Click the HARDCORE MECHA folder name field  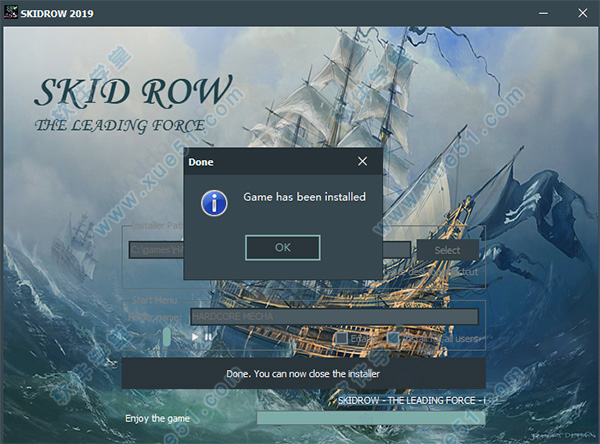coord(333,317)
